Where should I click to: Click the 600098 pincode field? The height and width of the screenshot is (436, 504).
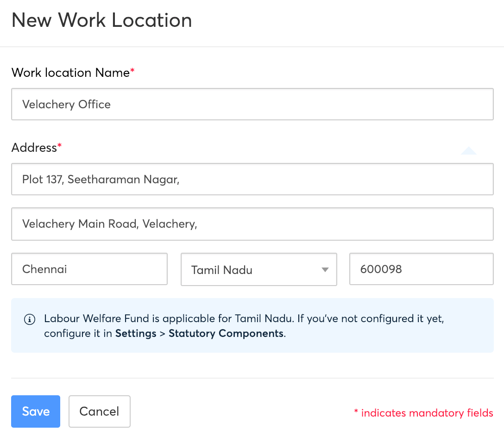coord(421,269)
